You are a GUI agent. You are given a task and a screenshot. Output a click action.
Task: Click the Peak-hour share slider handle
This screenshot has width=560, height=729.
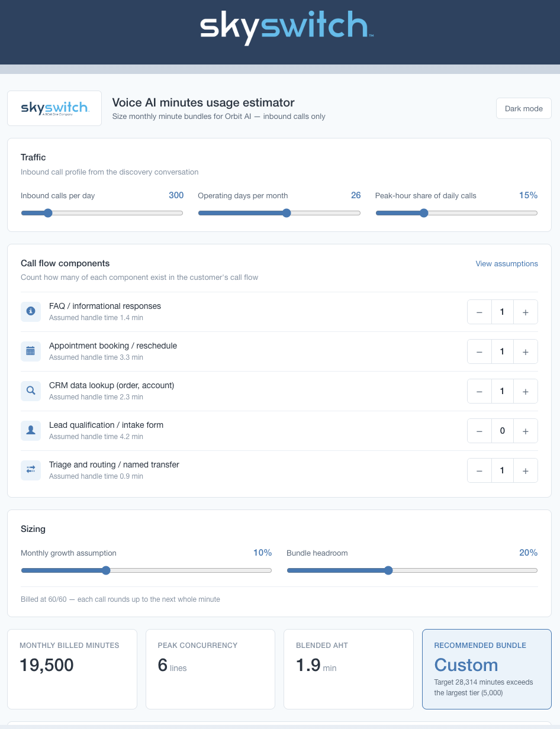coord(424,213)
